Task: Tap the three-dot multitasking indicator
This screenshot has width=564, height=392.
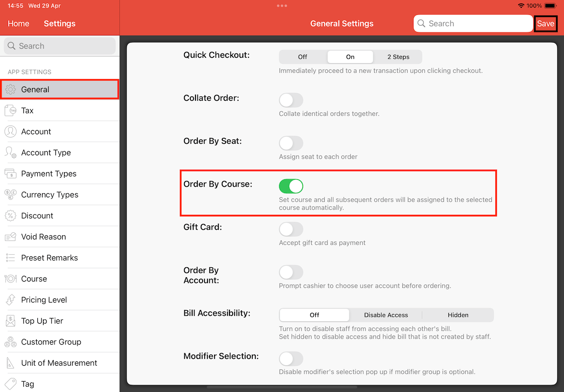Action: [x=282, y=6]
